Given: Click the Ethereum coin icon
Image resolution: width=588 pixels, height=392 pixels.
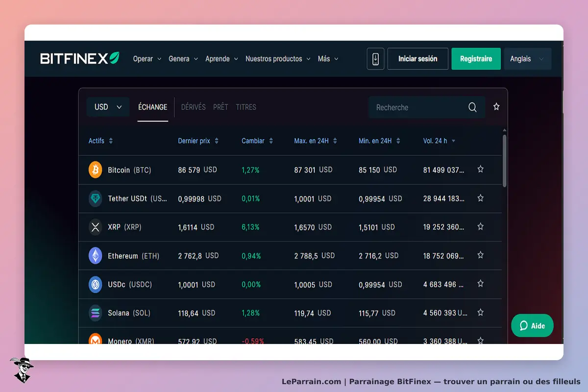Looking at the screenshot, I should point(95,255).
